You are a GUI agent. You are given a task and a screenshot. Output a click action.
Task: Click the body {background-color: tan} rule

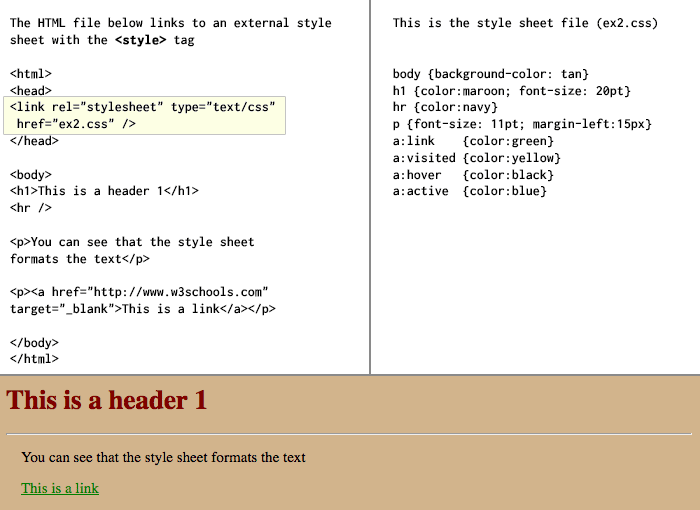(x=491, y=74)
